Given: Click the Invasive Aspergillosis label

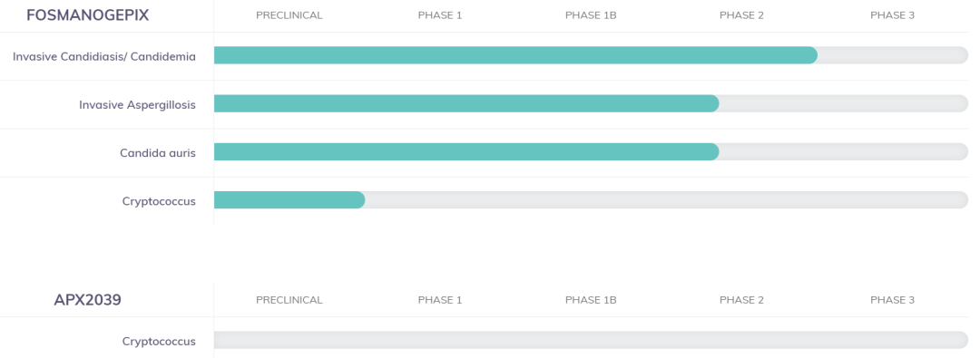Looking at the screenshot, I should (138, 104).
